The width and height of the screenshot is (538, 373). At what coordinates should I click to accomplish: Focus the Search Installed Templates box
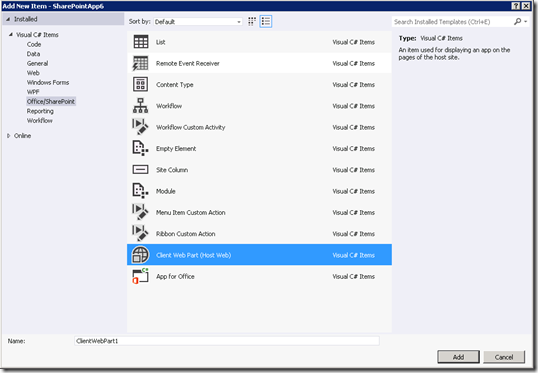pos(452,22)
